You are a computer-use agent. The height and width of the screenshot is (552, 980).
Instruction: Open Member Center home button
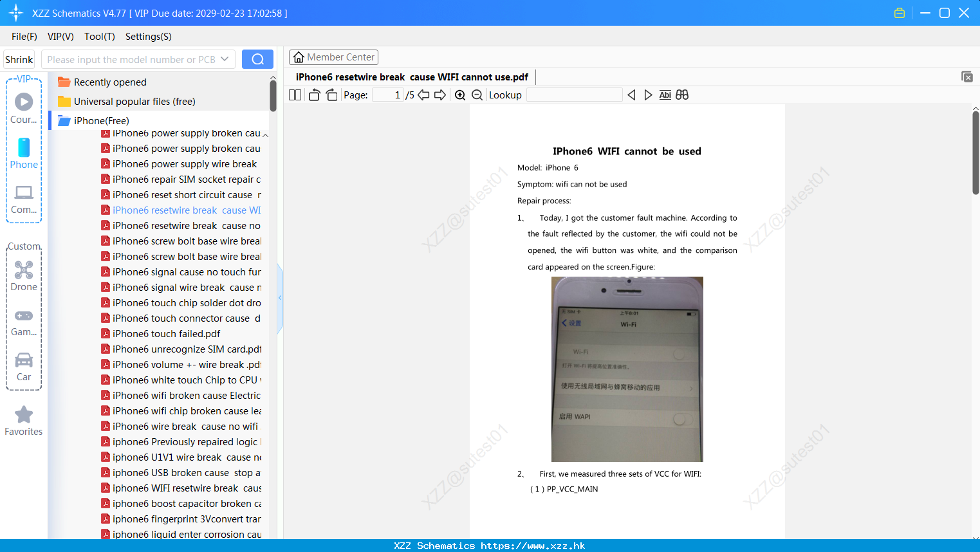tap(333, 57)
